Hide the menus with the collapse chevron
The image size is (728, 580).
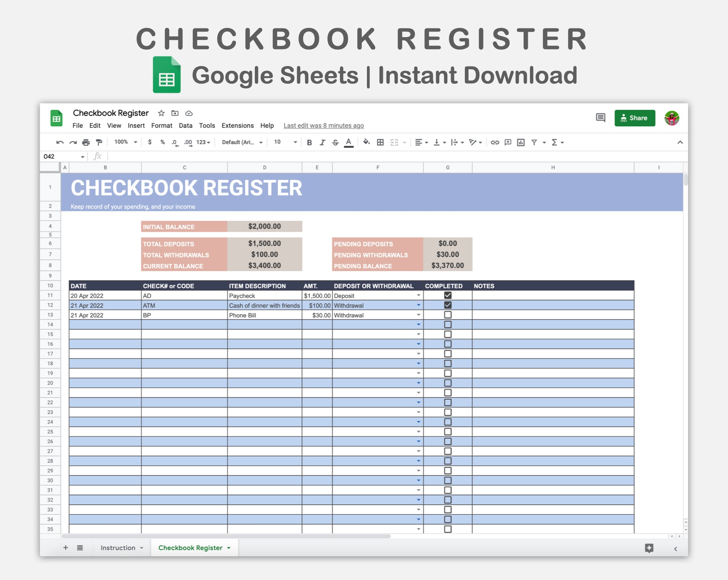pyautogui.click(x=680, y=142)
